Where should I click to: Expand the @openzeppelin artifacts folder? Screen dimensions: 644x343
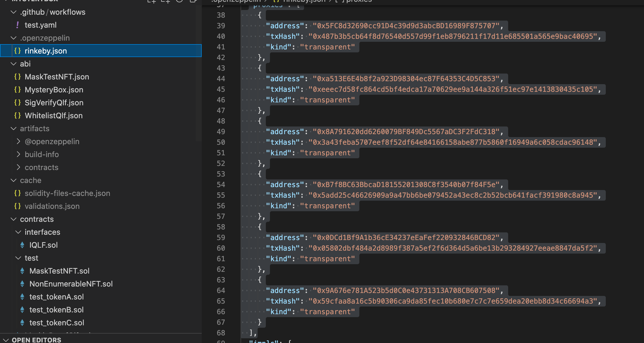coord(18,141)
